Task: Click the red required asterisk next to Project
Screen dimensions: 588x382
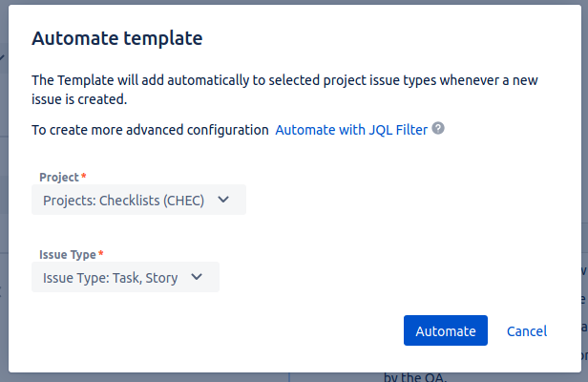Action: coord(83,178)
